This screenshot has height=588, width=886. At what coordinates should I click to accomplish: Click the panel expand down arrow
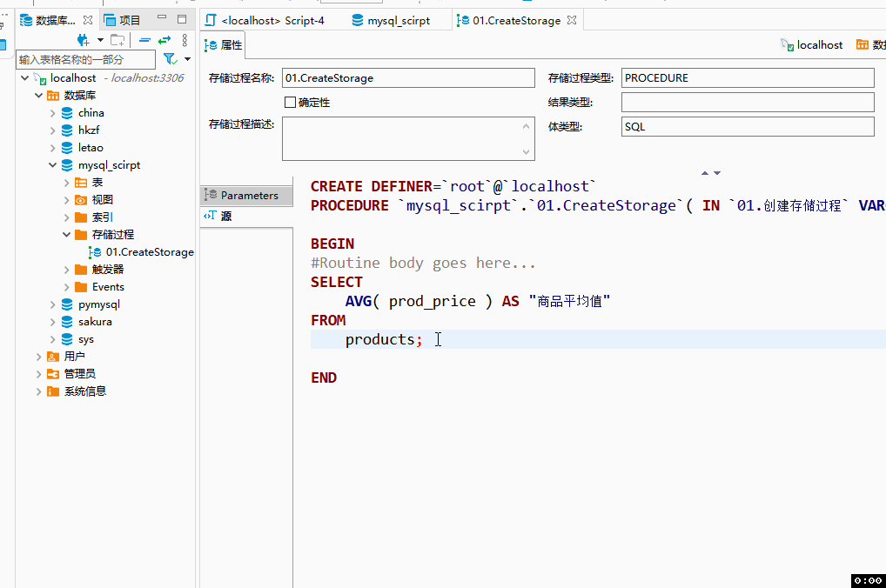coord(717,173)
